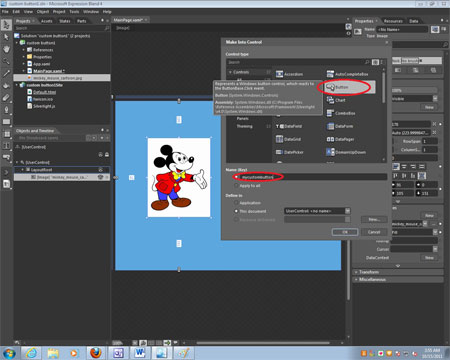Select the Pan hand tool
The image size is (450, 360).
click(x=6, y=49)
